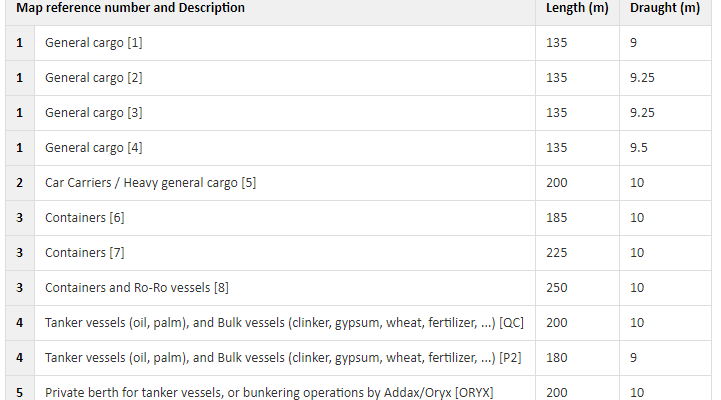
Task: Click the Tanker vessels [QC] description cell
Action: [x=285, y=322]
